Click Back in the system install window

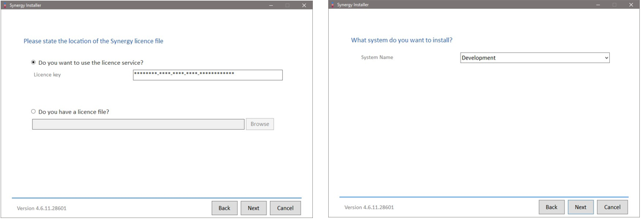click(552, 207)
